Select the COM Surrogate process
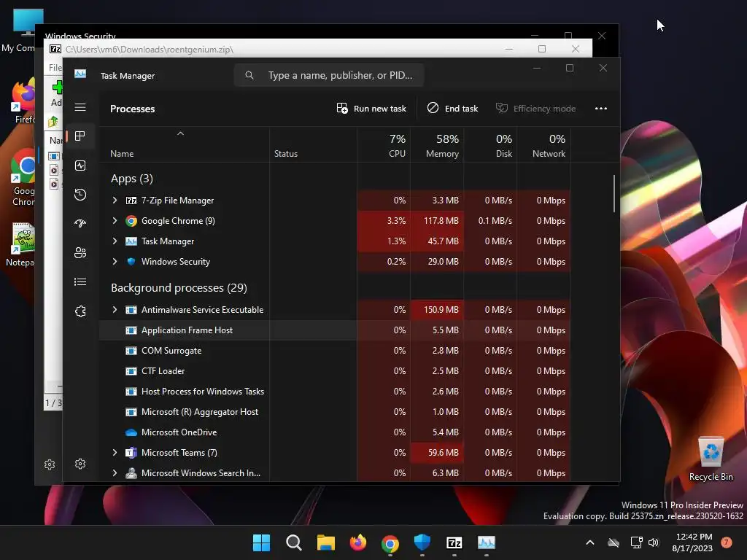The width and height of the screenshot is (747, 560). tap(334, 351)
